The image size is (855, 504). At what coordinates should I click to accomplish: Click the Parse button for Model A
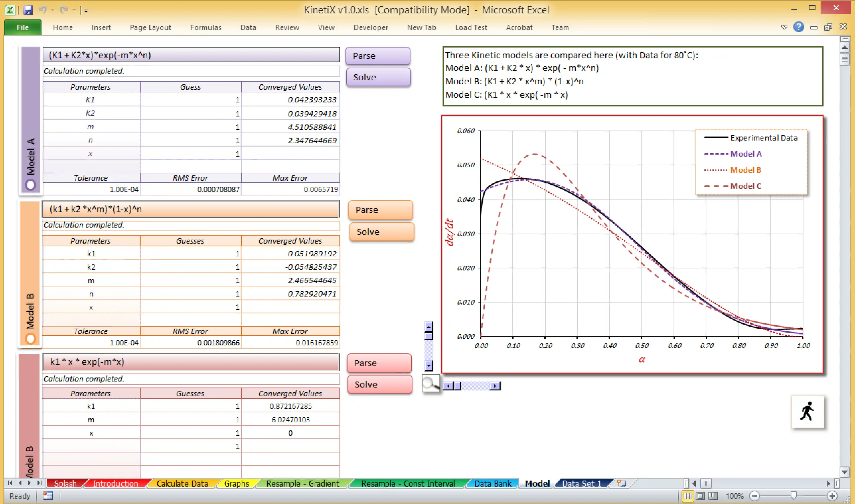click(x=377, y=55)
